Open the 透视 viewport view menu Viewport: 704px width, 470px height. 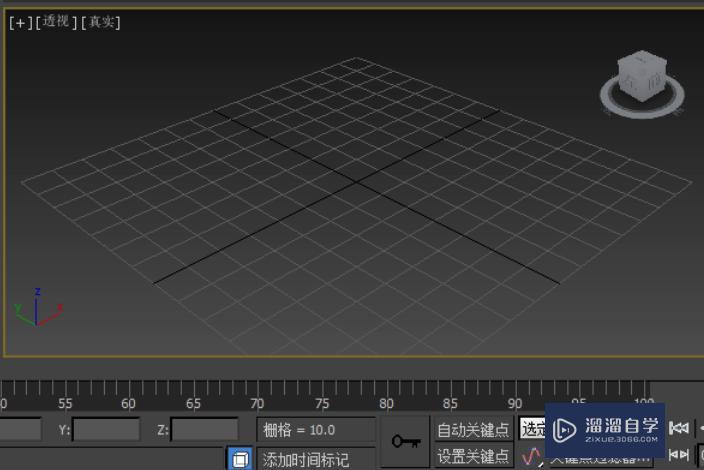(x=57, y=22)
